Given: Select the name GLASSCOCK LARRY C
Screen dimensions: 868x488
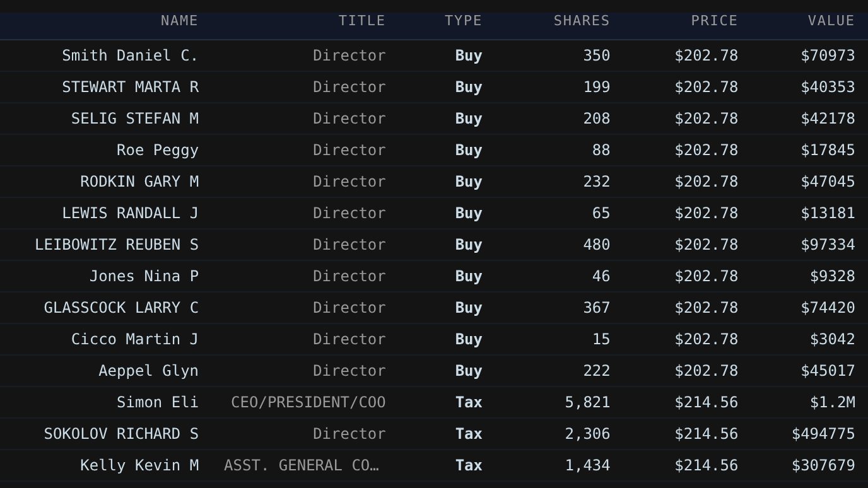Looking at the screenshot, I should [x=121, y=308].
